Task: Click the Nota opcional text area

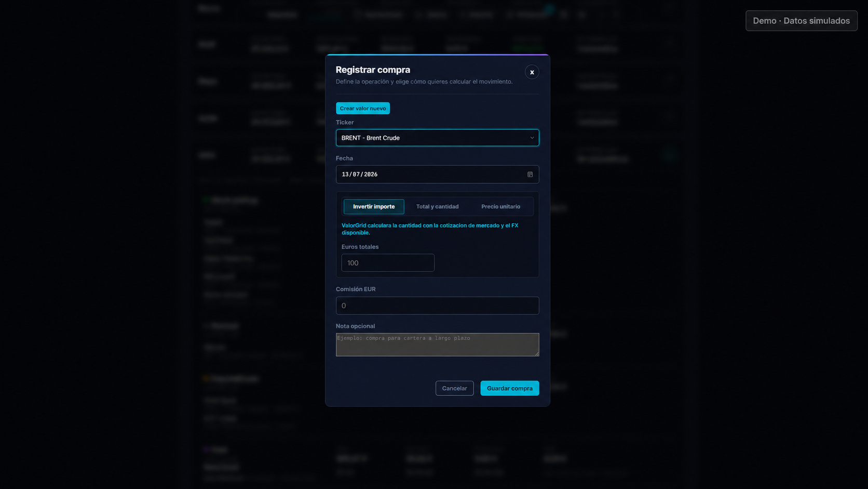Action: coord(437,345)
